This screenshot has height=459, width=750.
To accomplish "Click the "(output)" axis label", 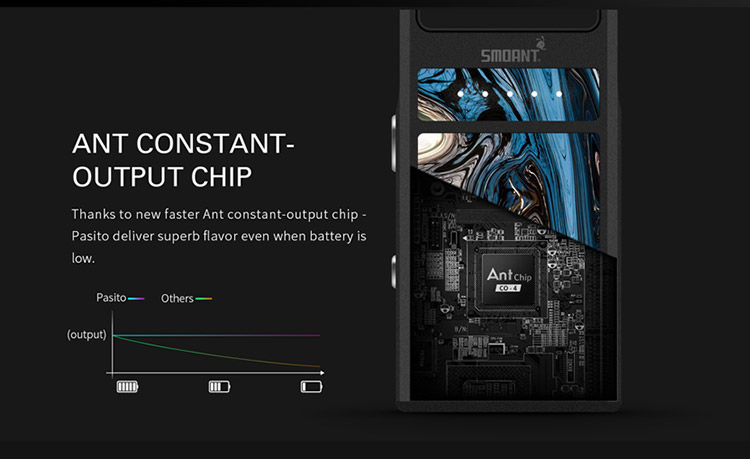I will [87, 334].
